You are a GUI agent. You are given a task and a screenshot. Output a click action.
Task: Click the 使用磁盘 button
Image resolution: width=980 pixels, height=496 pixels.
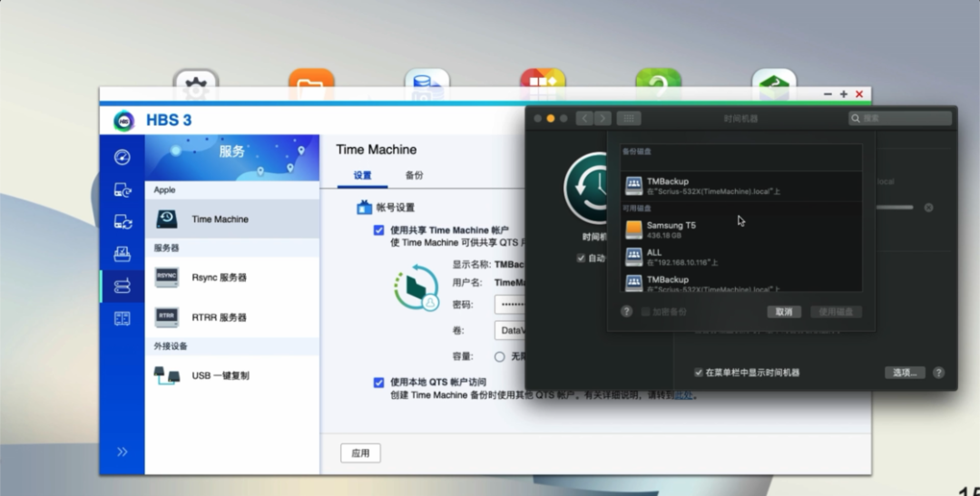click(836, 312)
